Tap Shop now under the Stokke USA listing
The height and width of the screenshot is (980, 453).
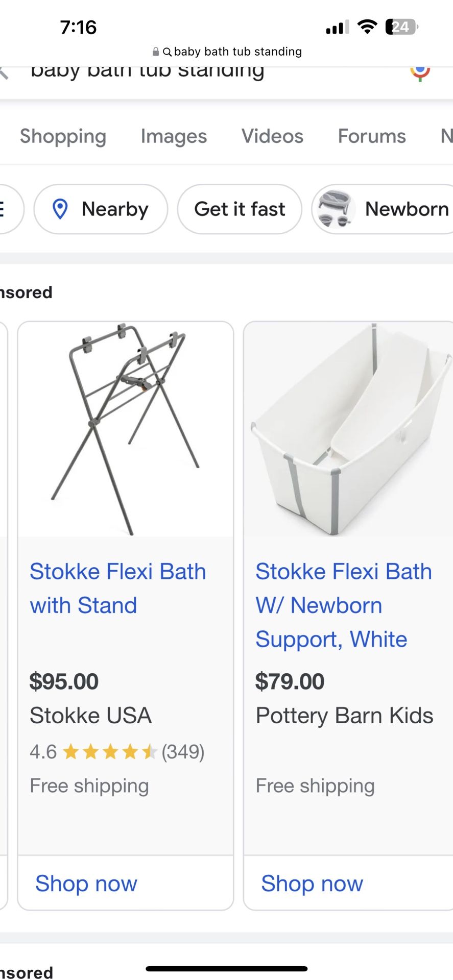point(86,884)
